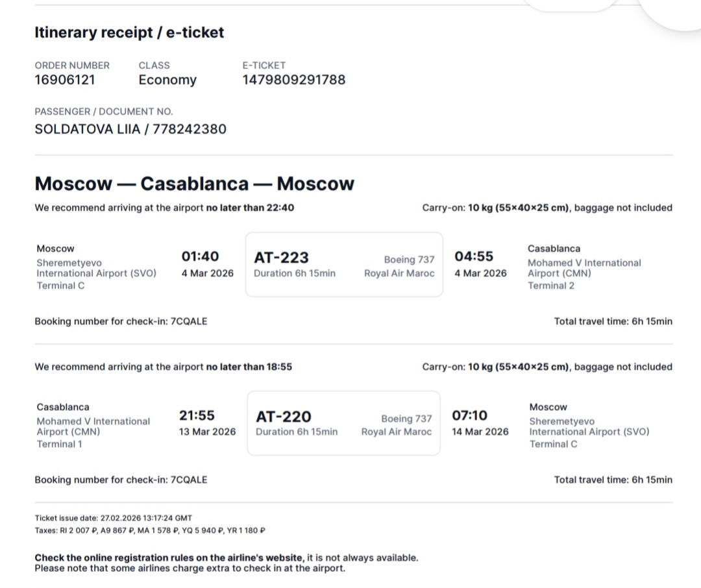Open the AT-223 flight card
This screenshot has width=701, height=588.
pyautogui.click(x=344, y=265)
